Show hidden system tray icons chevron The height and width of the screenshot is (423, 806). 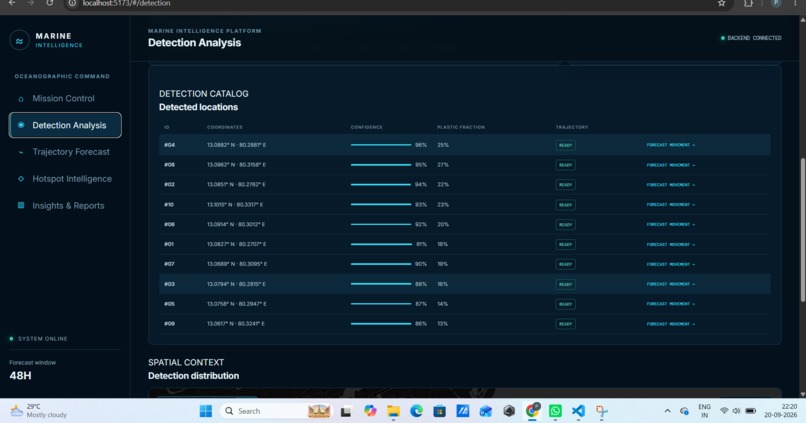[667, 411]
